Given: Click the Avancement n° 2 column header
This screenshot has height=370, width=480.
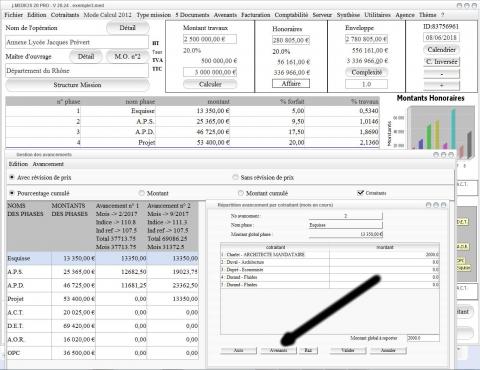Looking at the screenshot, I should pos(172,226).
